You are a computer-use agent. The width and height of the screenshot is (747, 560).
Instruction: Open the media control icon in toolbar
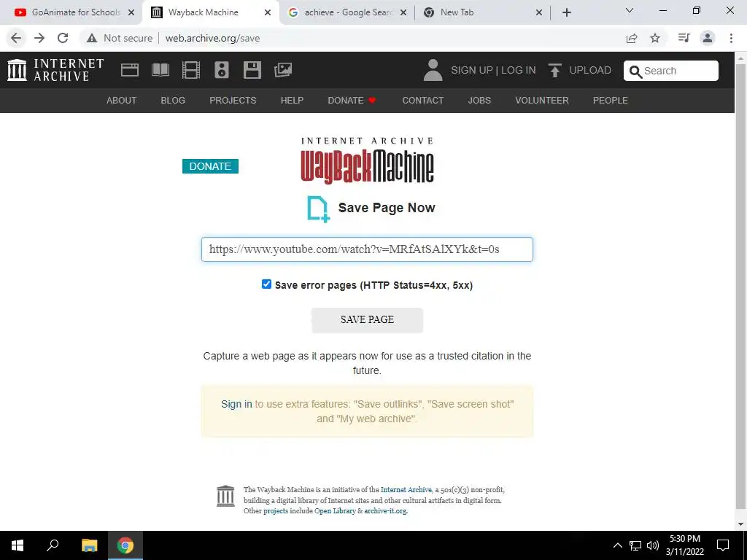pos(684,38)
